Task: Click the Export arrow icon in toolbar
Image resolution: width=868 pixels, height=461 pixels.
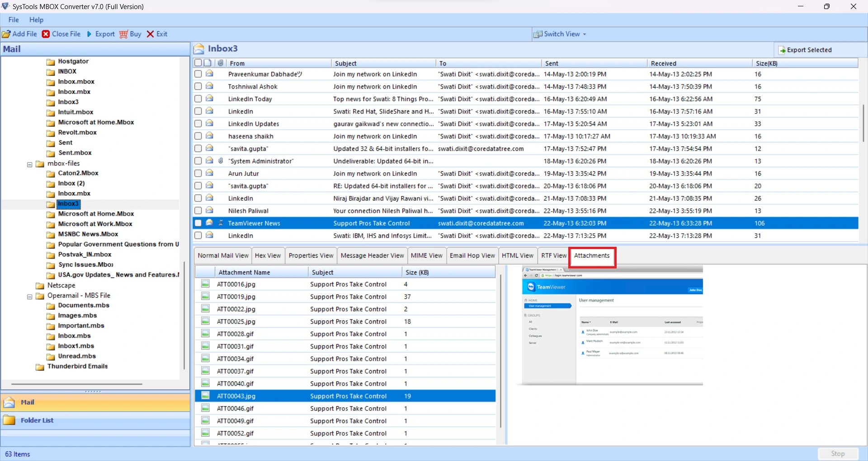Action: 89,34
